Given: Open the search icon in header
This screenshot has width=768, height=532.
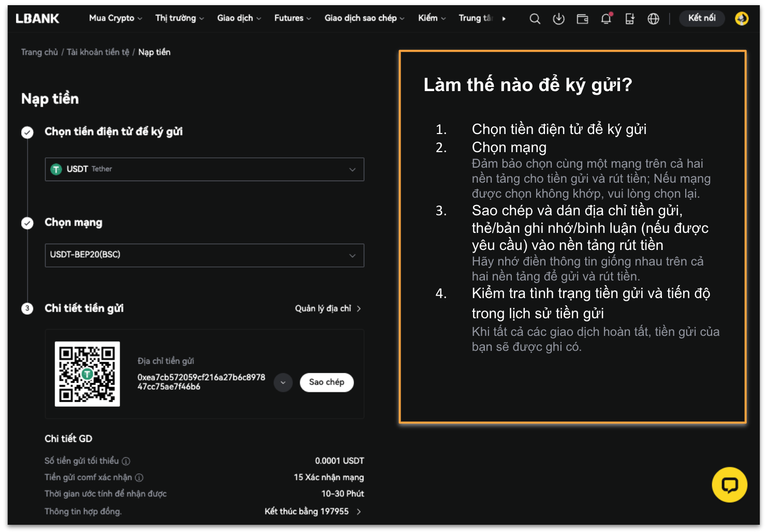Looking at the screenshot, I should [535, 19].
